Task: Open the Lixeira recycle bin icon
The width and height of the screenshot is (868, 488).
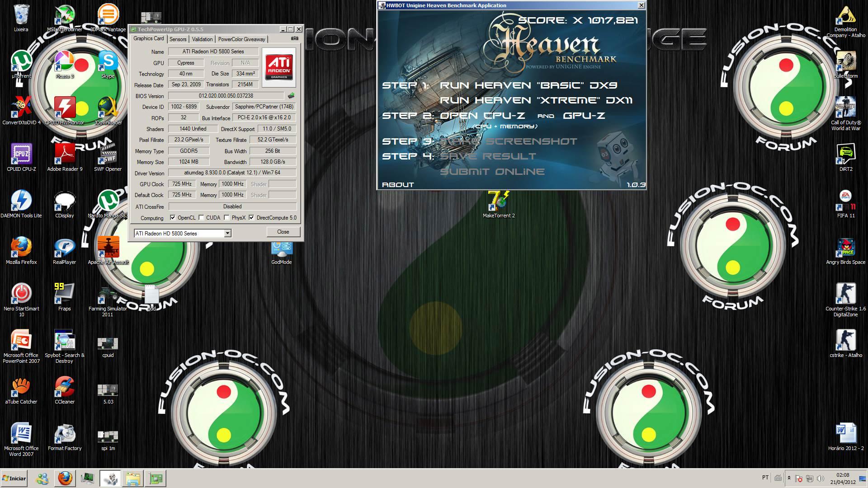Action: [x=21, y=18]
